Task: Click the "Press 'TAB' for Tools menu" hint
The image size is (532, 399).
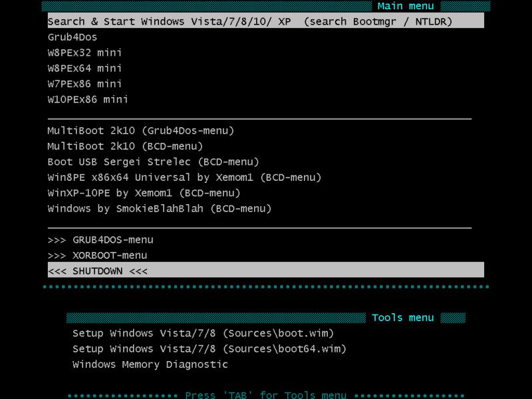Action: point(265,395)
